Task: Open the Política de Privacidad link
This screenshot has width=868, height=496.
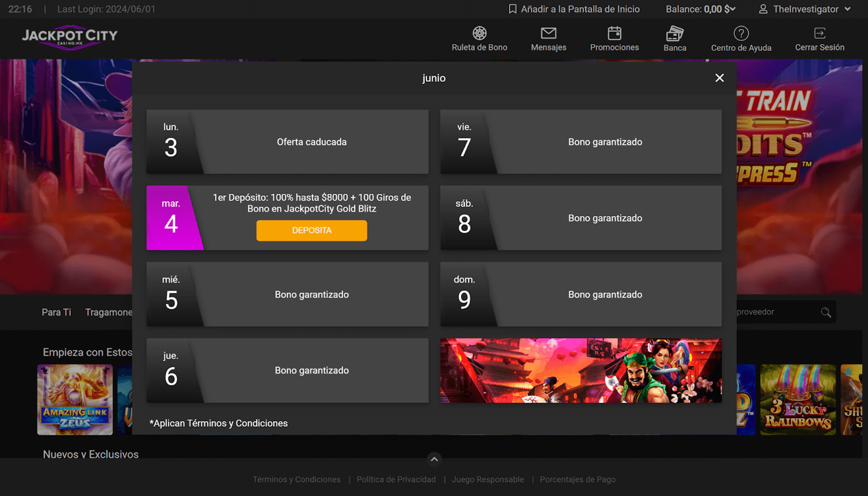Action: point(396,480)
